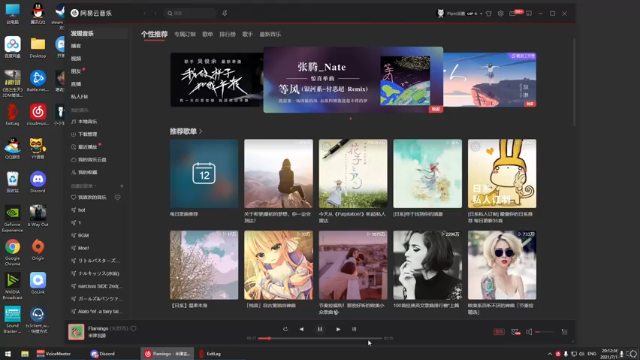The width and height of the screenshot is (640, 360).
Task: Open the blonde anime girl playlist cover
Action: coord(278,265)
